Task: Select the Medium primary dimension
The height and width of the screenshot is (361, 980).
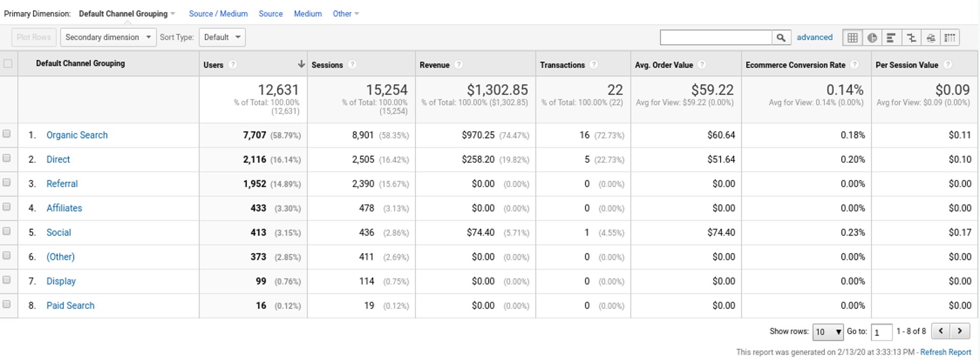Action: pyautogui.click(x=308, y=14)
